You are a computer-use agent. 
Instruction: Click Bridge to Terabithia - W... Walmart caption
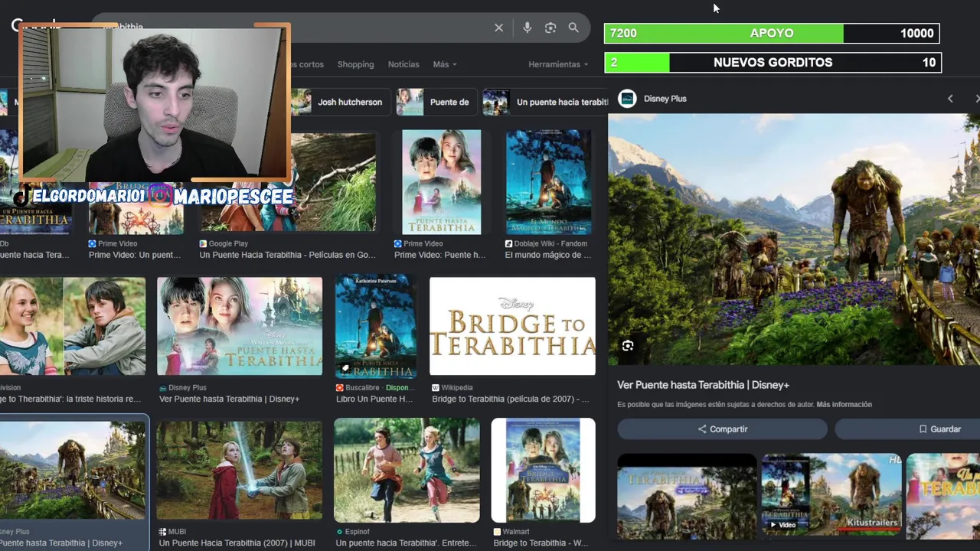(x=541, y=543)
